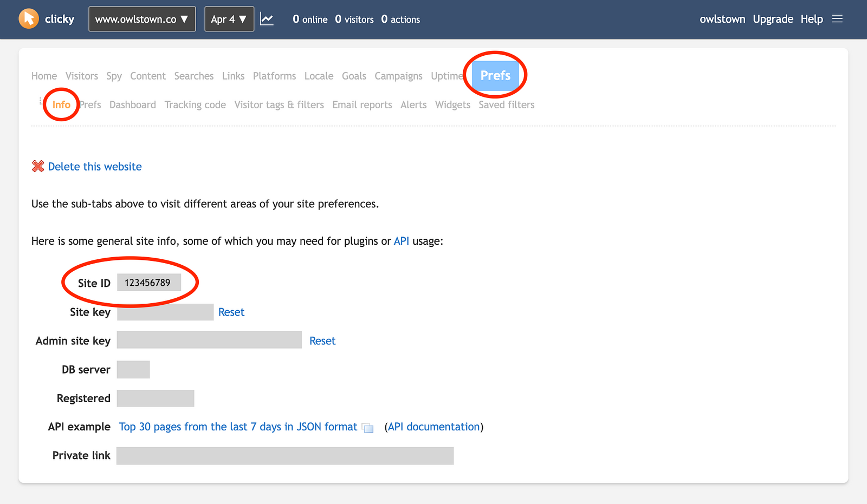Click the Private link field

284,456
